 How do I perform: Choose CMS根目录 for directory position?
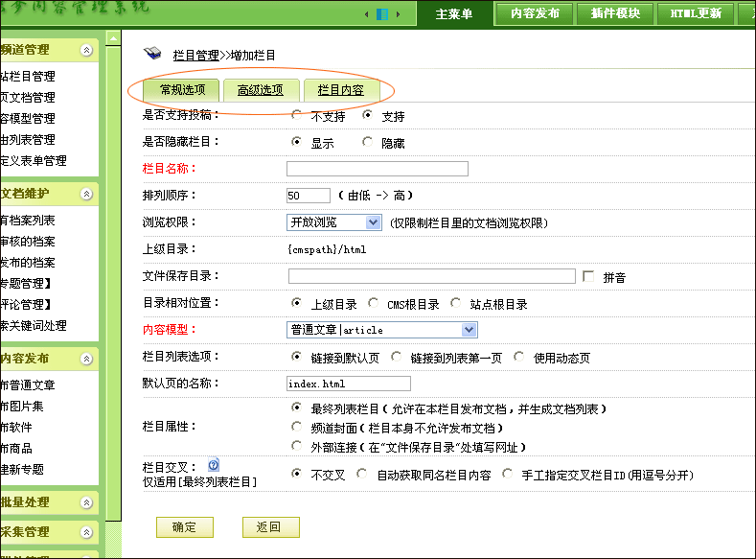(x=372, y=303)
